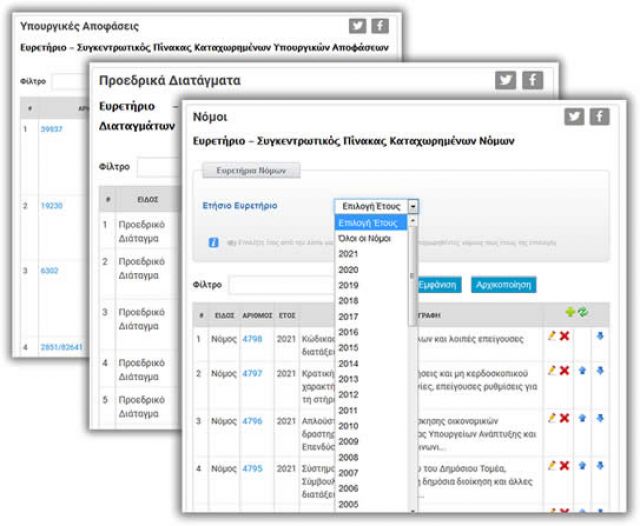The image size is (640, 526).
Task: Open decision 19230 link in Υπουργικές Αποφάσεις
Action: coord(51,205)
